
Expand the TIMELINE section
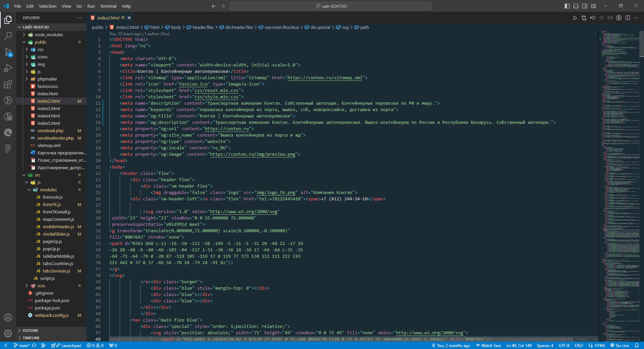[x=51, y=338]
